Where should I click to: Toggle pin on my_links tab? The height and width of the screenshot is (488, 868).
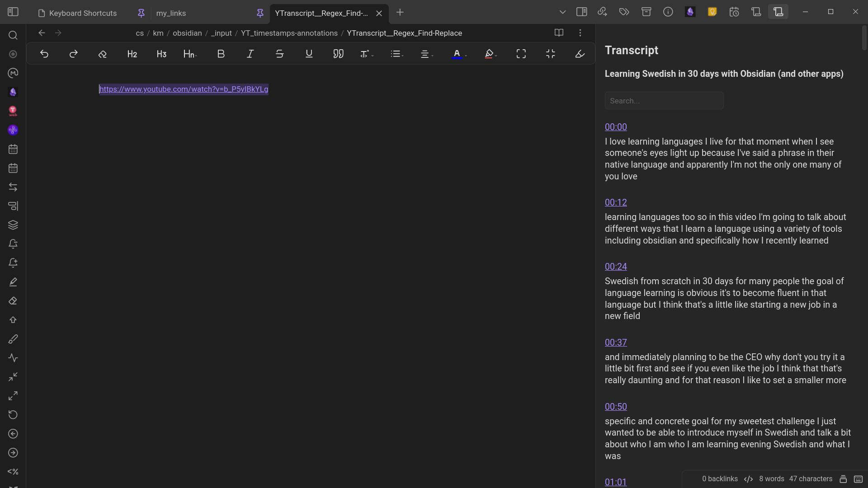click(260, 13)
